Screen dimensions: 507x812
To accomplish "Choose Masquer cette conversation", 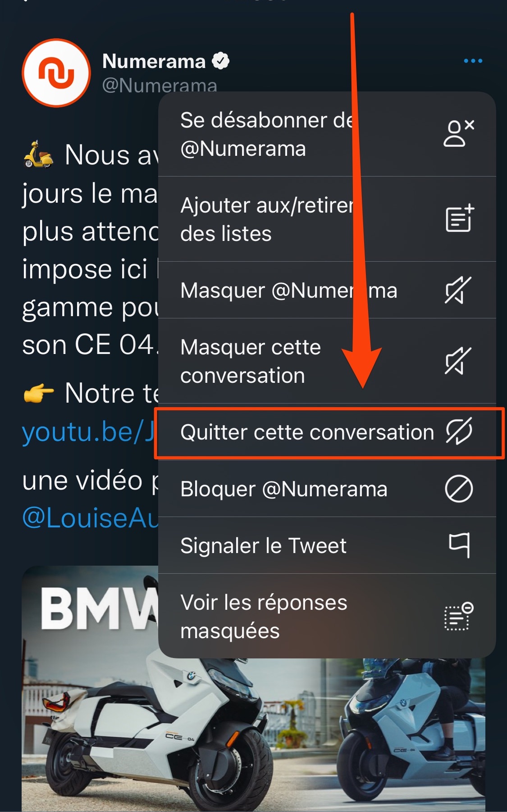I will (x=327, y=361).
